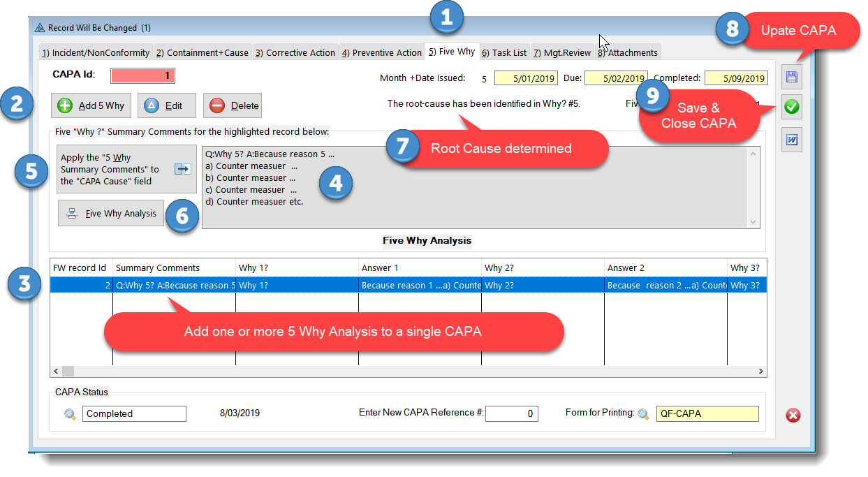This screenshot has width=868, height=477.
Task: Switch to the Incident/NonConformity tab
Action: 96,52
